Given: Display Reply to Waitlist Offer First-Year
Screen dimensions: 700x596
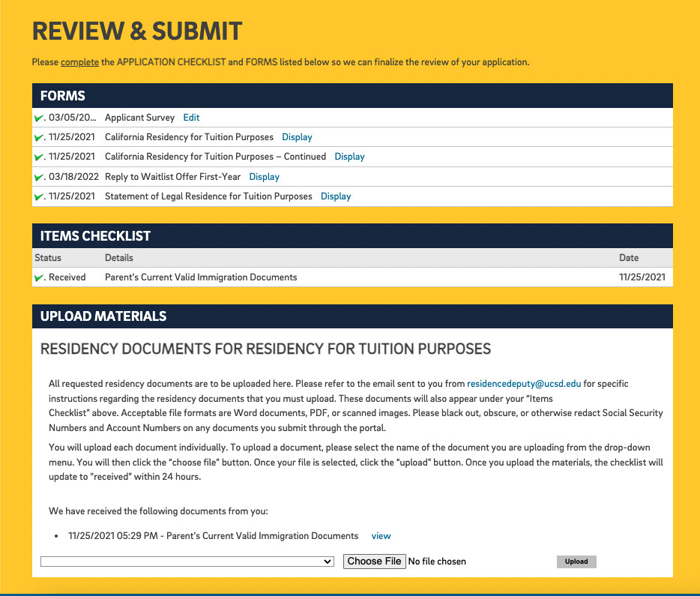Looking at the screenshot, I should point(264,177).
